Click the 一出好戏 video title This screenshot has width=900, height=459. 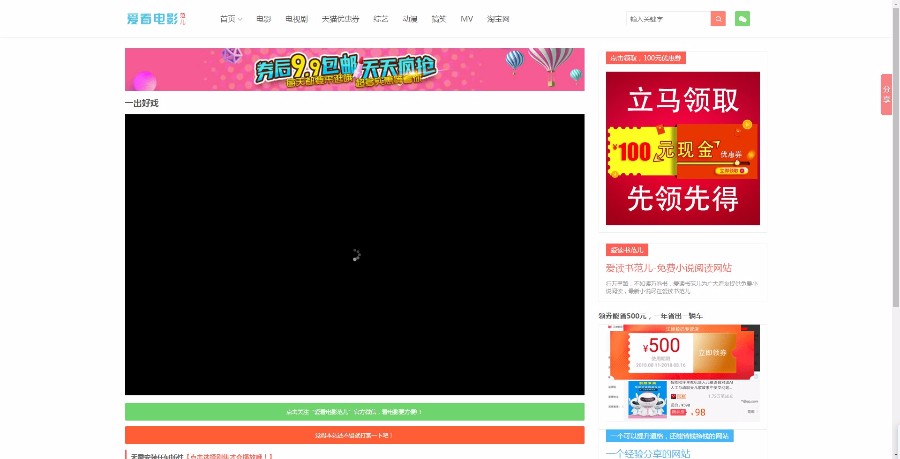pos(141,103)
